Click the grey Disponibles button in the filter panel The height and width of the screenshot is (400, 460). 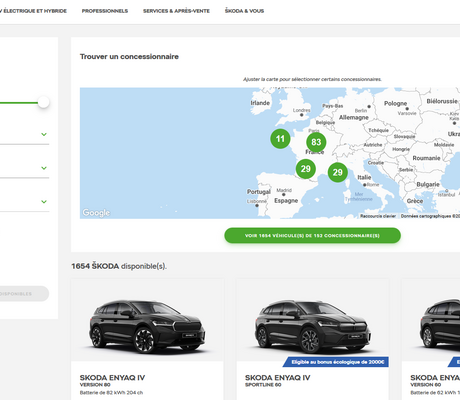(23, 294)
